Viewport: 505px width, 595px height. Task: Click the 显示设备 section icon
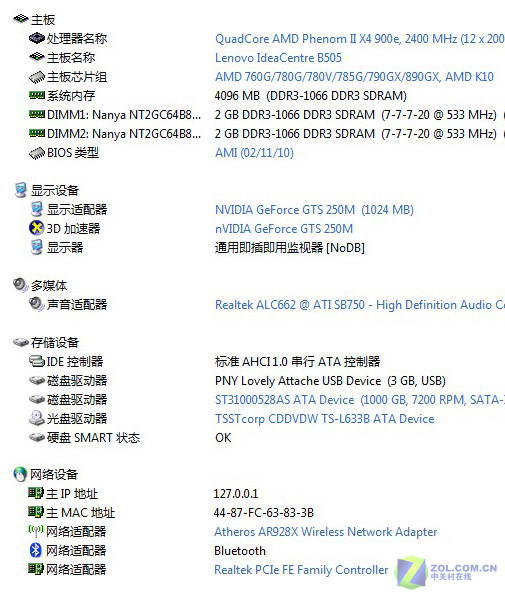click(20, 190)
